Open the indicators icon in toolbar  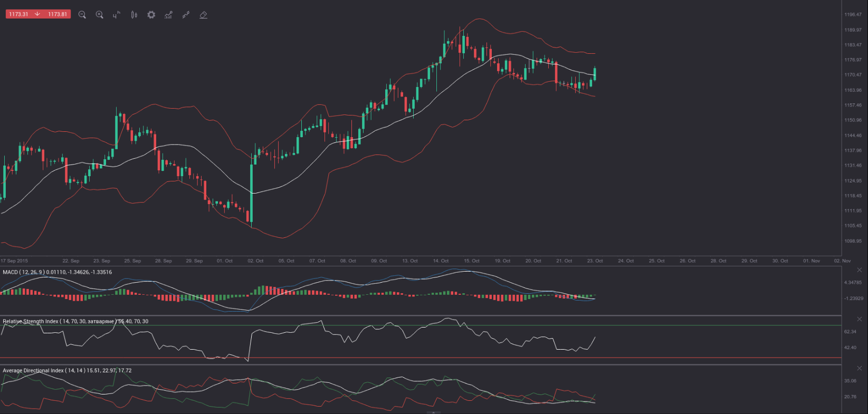(x=168, y=15)
